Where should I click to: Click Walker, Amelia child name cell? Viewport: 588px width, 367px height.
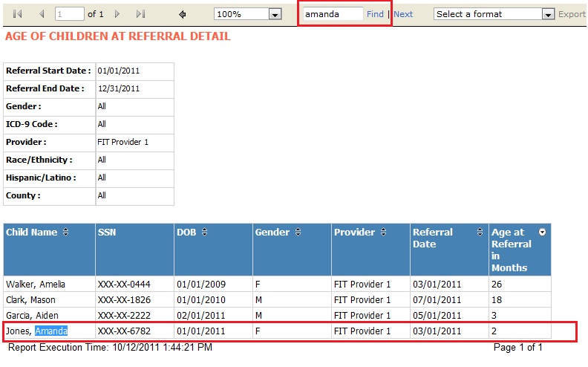click(49, 284)
